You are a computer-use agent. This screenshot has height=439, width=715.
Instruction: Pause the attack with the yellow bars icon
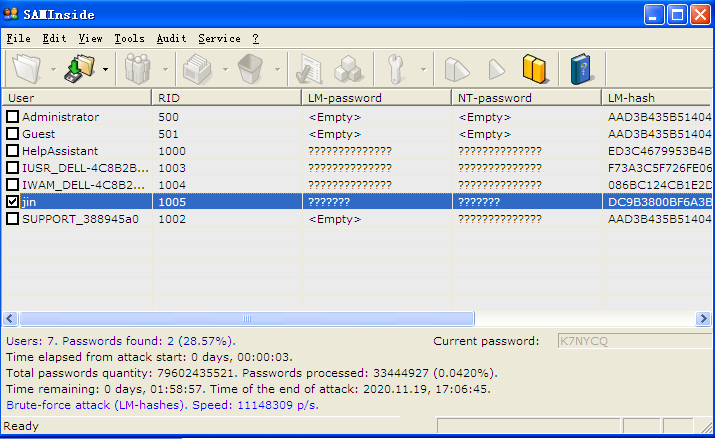coord(534,69)
